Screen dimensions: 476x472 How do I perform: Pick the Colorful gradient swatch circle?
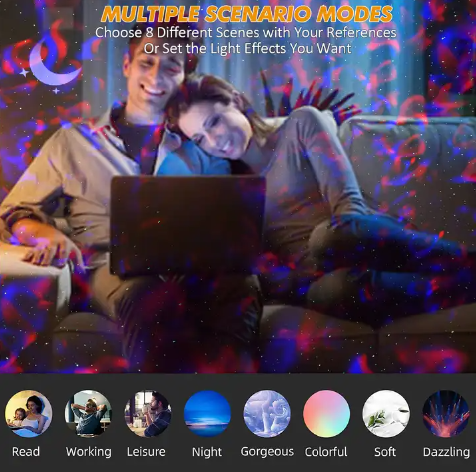326,414
